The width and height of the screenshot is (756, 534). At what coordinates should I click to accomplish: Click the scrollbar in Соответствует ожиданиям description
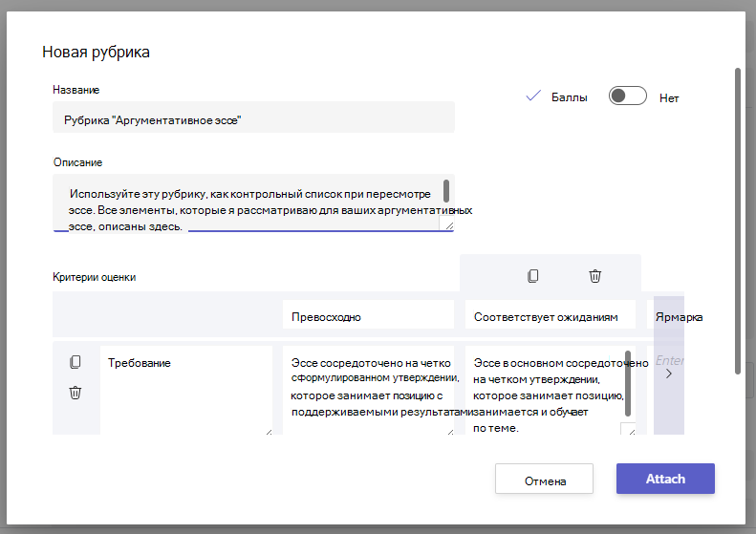[628, 384]
